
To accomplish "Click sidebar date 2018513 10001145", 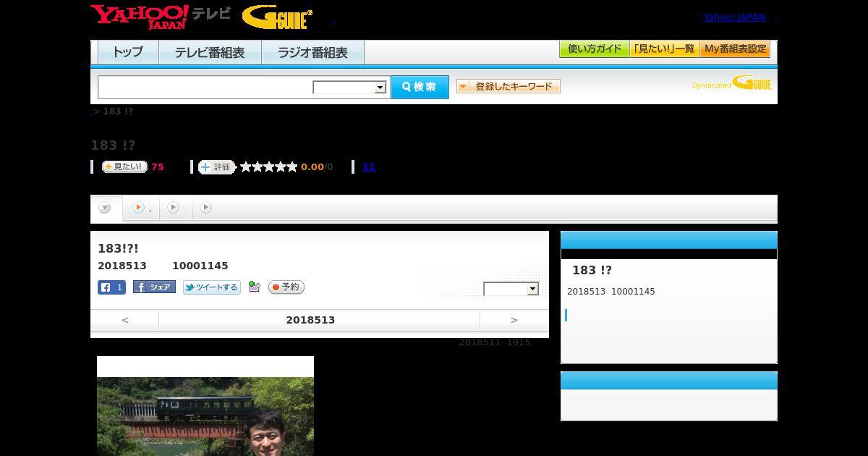I will (611, 292).
